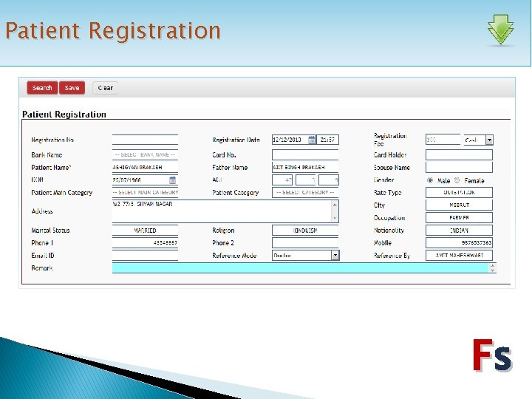The width and height of the screenshot is (532, 399).
Task: Focus the Card Holder field
Action: click(x=459, y=154)
